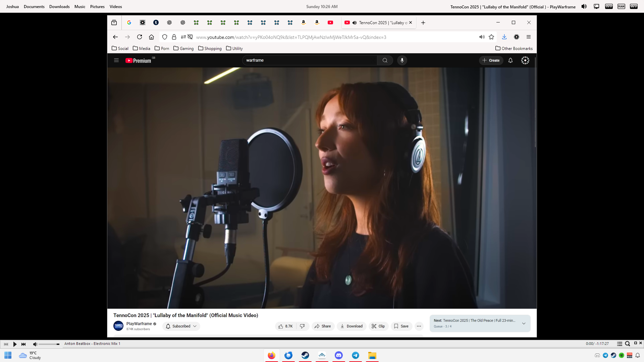This screenshot has width=644, height=362.
Task: Switch to the first Amazon pinned tab
Action: click(304, 22)
